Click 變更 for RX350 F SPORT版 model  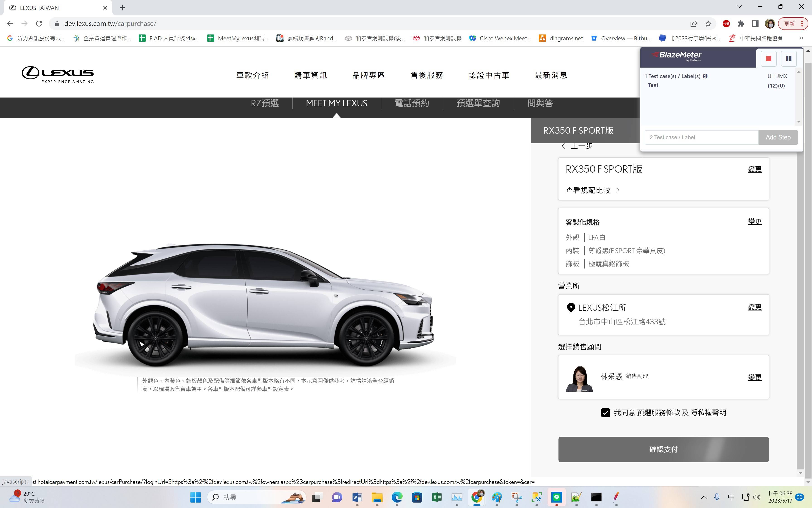(755, 169)
